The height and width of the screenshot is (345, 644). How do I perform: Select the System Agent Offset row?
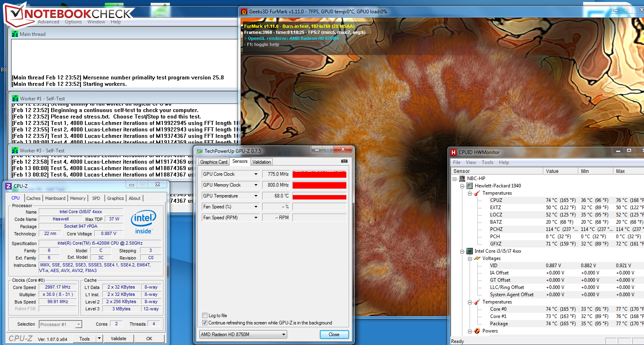pyautogui.click(x=566, y=295)
